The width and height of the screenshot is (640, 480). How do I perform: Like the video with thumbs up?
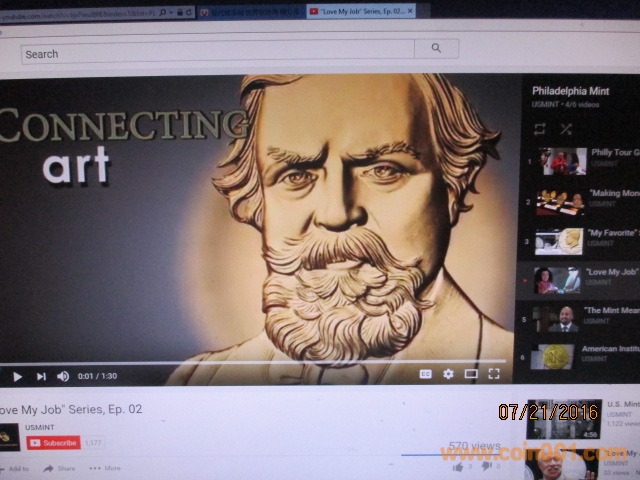pyautogui.click(x=459, y=466)
